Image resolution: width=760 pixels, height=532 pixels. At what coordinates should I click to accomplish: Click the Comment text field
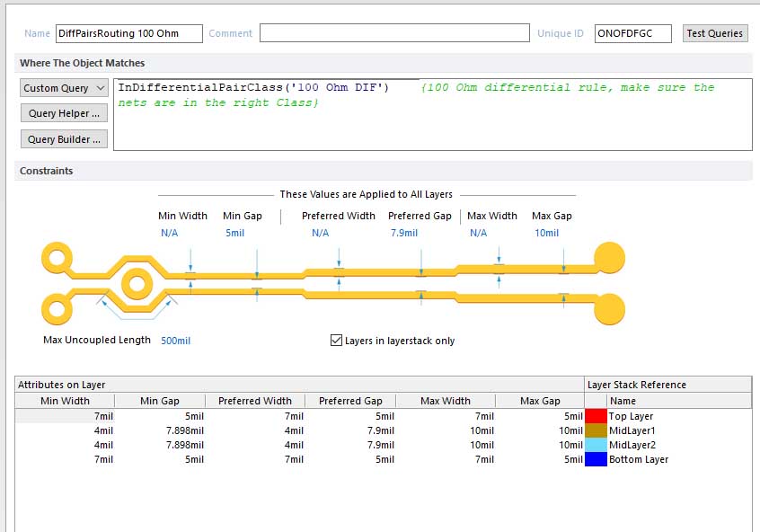click(394, 33)
